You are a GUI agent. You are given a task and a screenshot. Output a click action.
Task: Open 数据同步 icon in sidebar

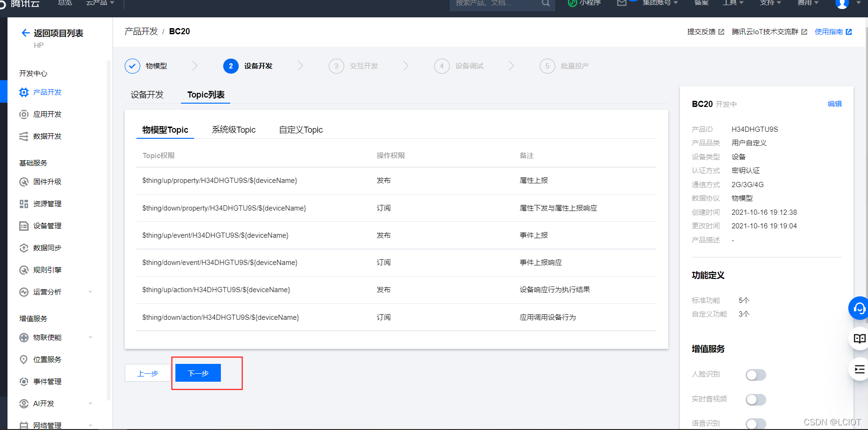point(24,248)
